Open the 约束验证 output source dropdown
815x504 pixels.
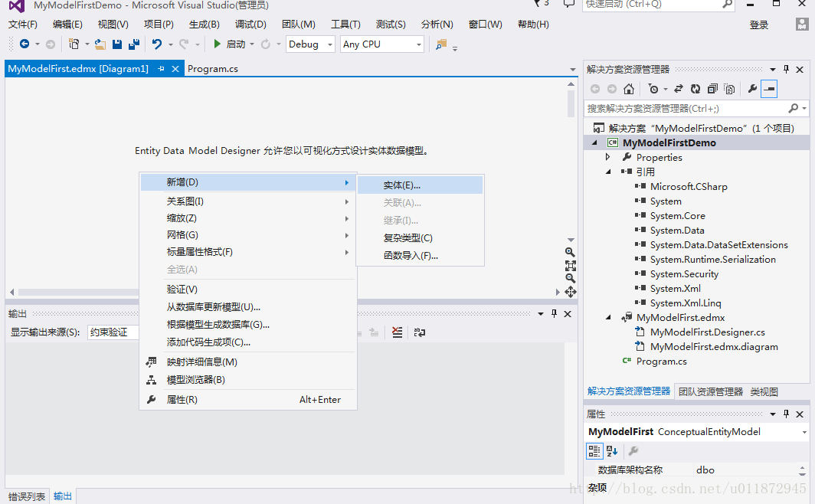tap(113, 332)
